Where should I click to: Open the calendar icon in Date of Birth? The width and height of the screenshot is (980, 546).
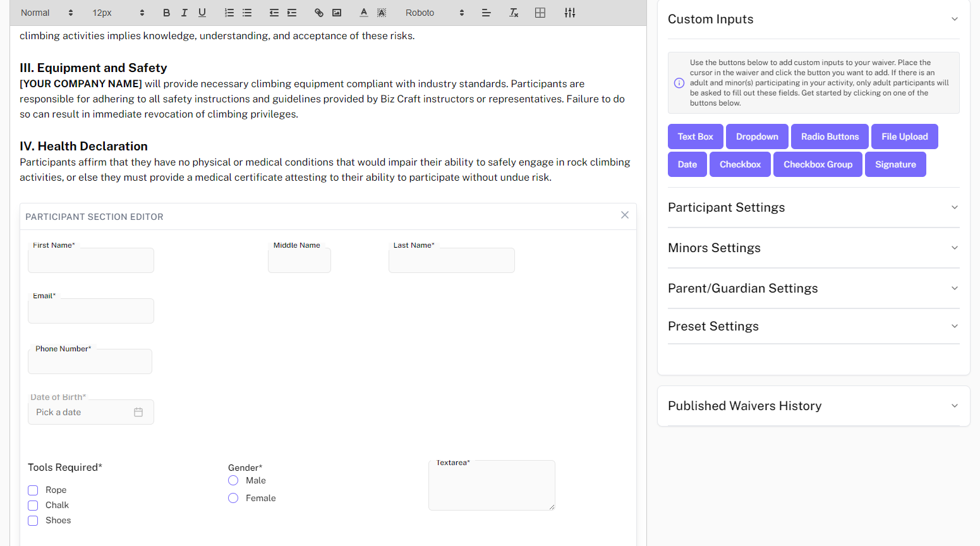(x=138, y=412)
